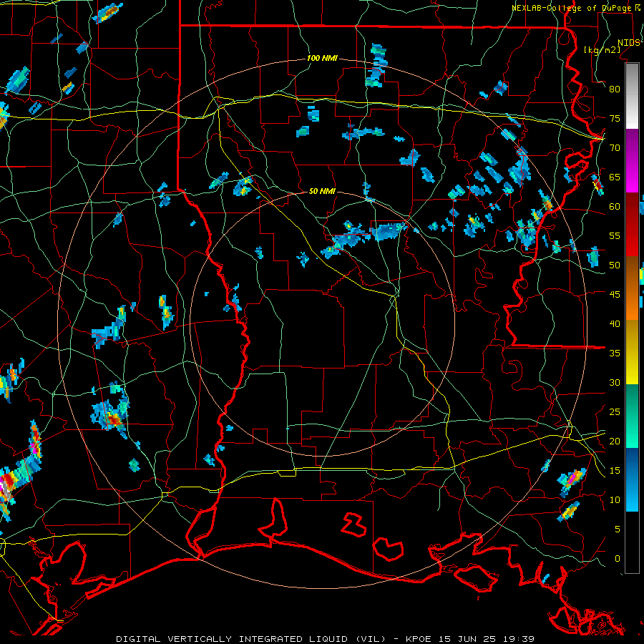Viewport: 644px width, 644px height.
Task: Click the color scale value 55
Action: (615, 235)
